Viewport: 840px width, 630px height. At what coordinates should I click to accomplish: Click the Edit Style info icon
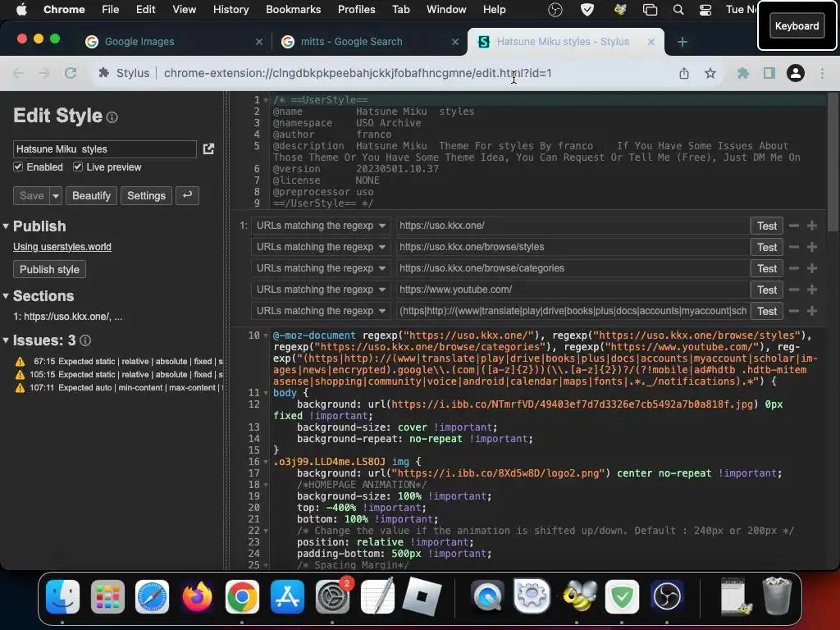[x=112, y=117]
